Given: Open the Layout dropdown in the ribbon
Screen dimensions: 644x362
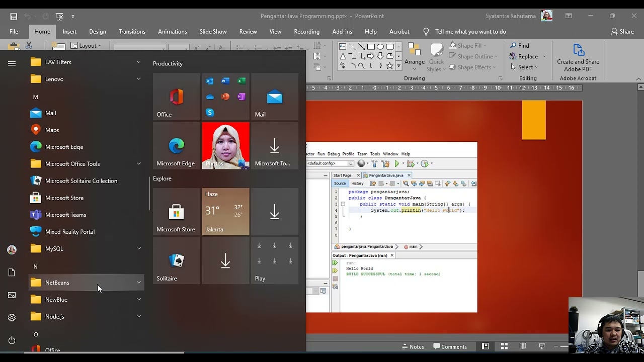Looking at the screenshot, I should coord(86,46).
